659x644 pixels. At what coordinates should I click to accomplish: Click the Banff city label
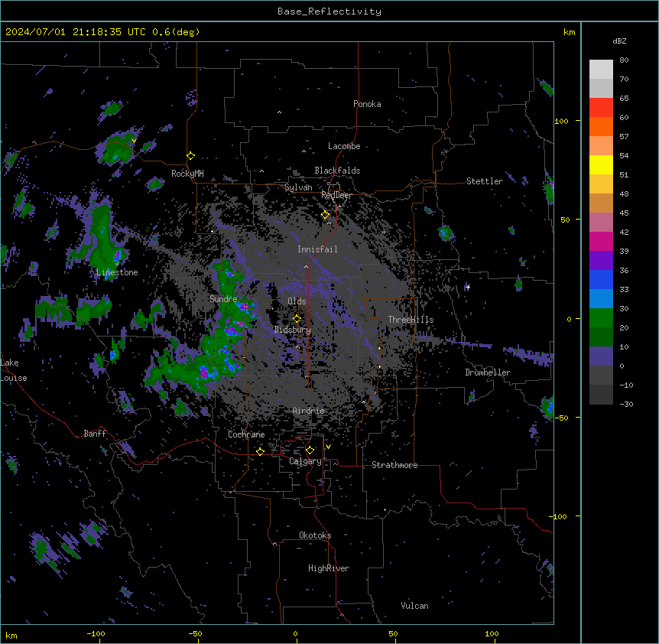point(95,434)
